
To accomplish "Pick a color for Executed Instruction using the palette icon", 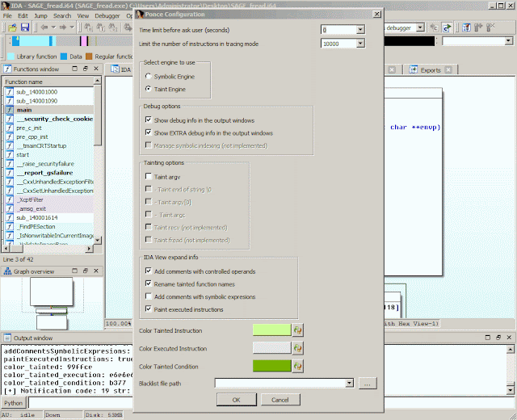I will (x=298, y=348).
